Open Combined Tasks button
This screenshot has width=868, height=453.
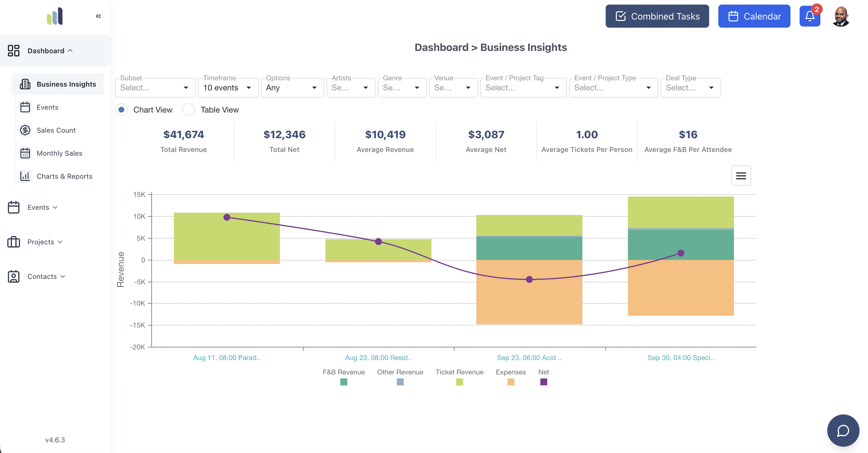tap(657, 16)
